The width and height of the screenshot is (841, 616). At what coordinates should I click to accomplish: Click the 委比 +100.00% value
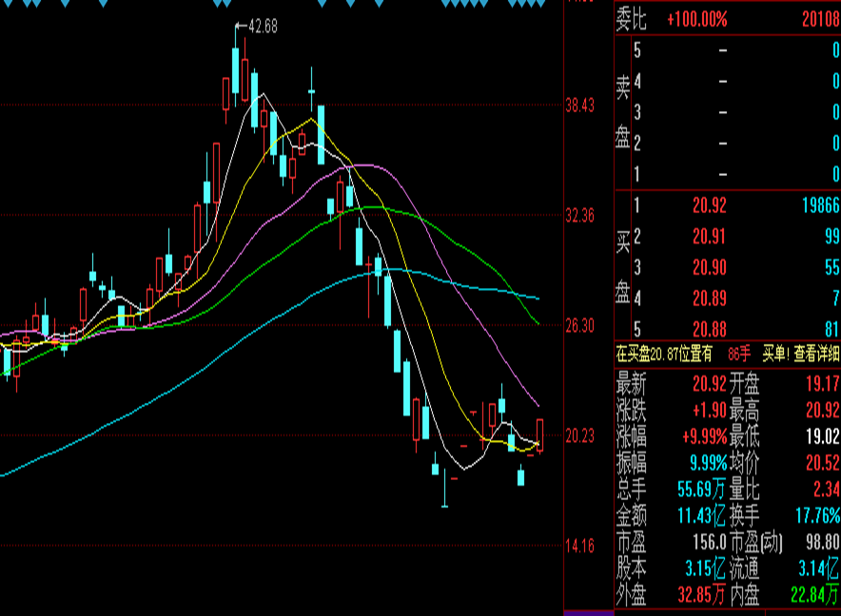(696, 20)
